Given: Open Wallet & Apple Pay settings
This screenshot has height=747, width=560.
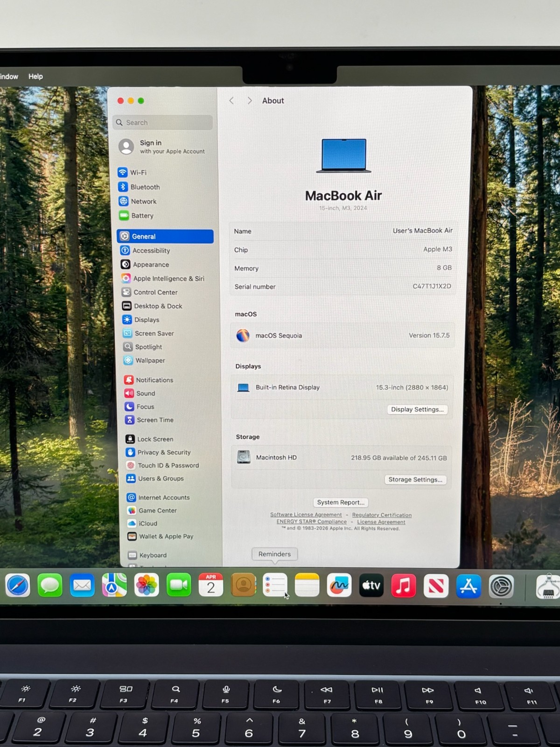Looking at the screenshot, I should click(161, 536).
